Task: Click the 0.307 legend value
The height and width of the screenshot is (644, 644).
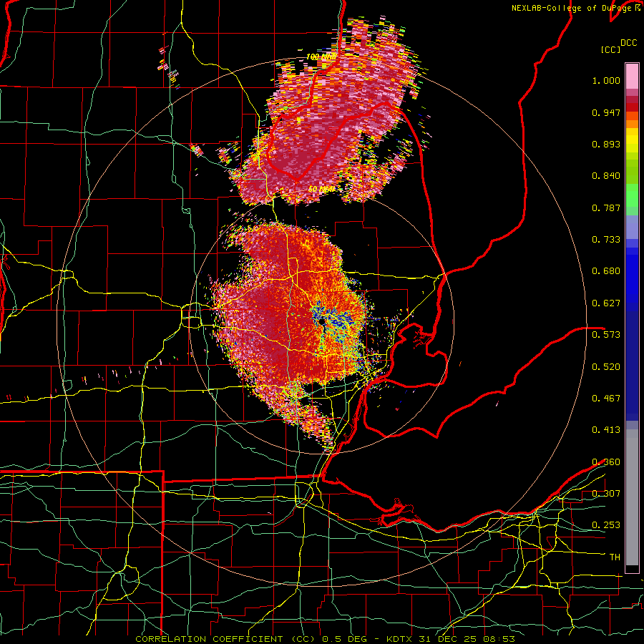Action: tap(606, 494)
